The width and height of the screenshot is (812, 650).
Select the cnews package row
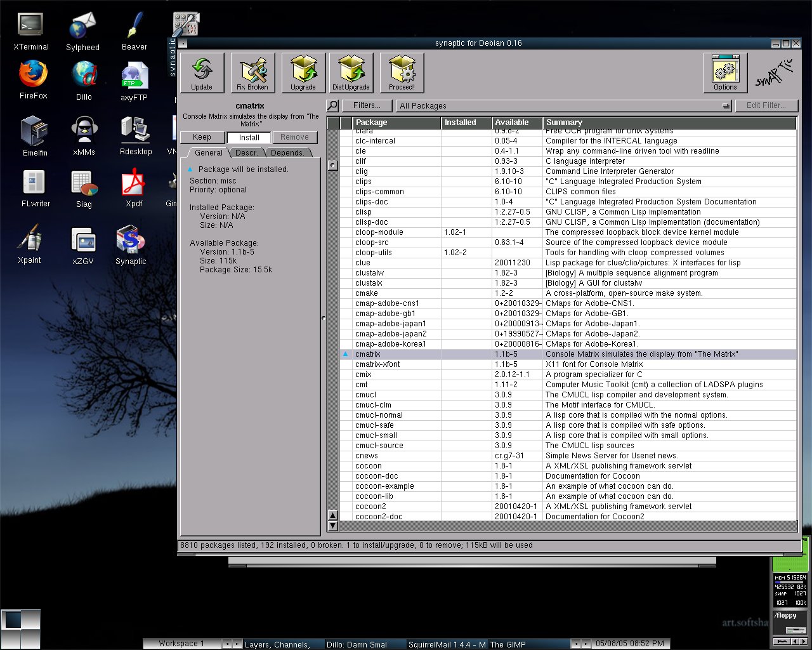point(568,456)
